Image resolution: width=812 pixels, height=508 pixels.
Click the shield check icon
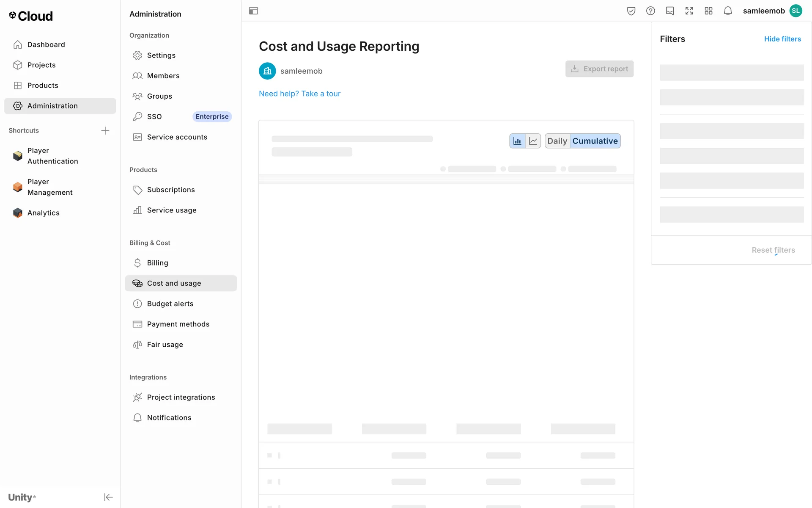click(631, 11)
